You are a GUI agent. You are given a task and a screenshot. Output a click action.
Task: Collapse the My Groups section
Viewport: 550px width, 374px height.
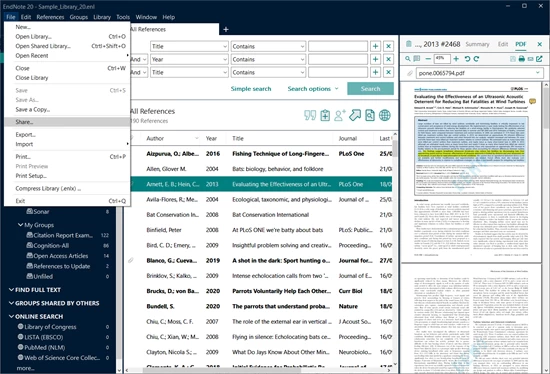coord(20,225)
